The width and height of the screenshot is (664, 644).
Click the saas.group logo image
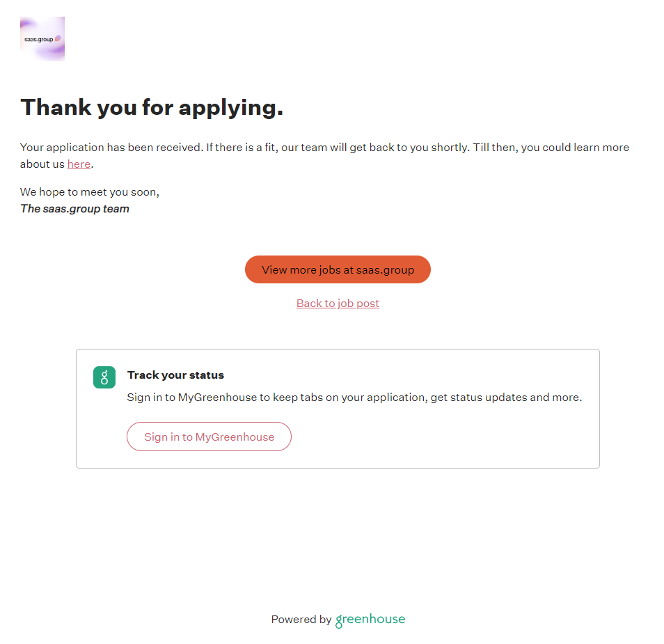coord(42,39)
